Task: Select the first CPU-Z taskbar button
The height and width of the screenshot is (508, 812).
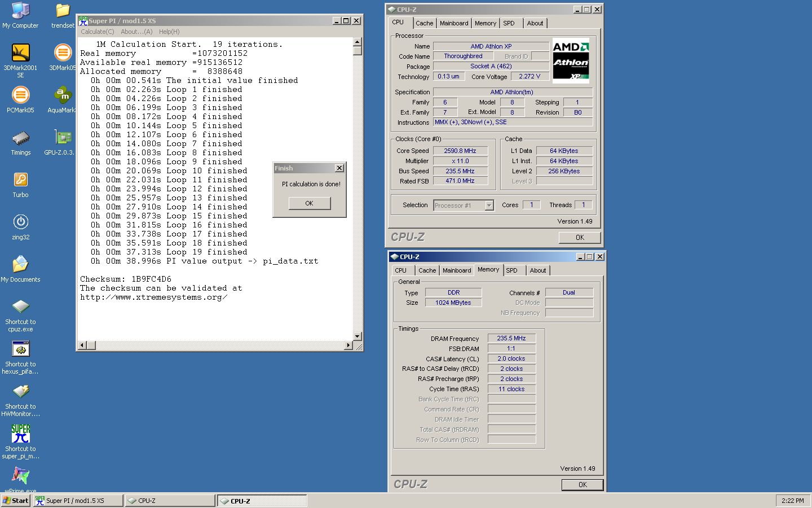Action: (171, 501)
